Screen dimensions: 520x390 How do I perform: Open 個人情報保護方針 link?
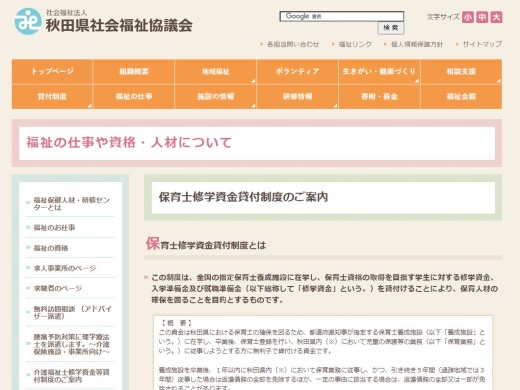pos(417,44)
